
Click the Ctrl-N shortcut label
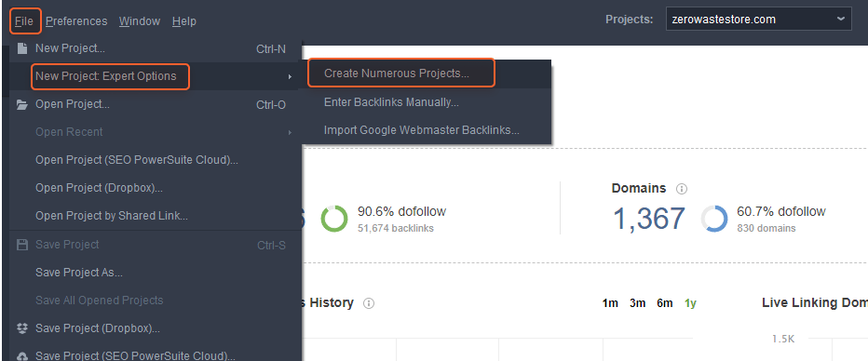271,48
